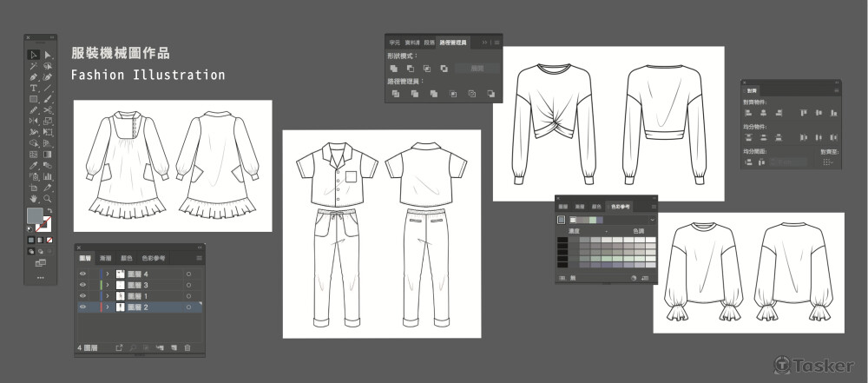Image resolution: width=868 pixels, height=383 pixels.
Task: Click the Unite shape mode icon
Action: pos(394,68)
